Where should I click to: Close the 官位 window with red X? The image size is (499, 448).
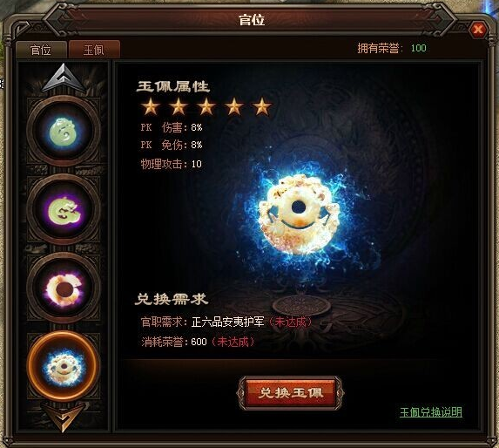coord(478,30)
